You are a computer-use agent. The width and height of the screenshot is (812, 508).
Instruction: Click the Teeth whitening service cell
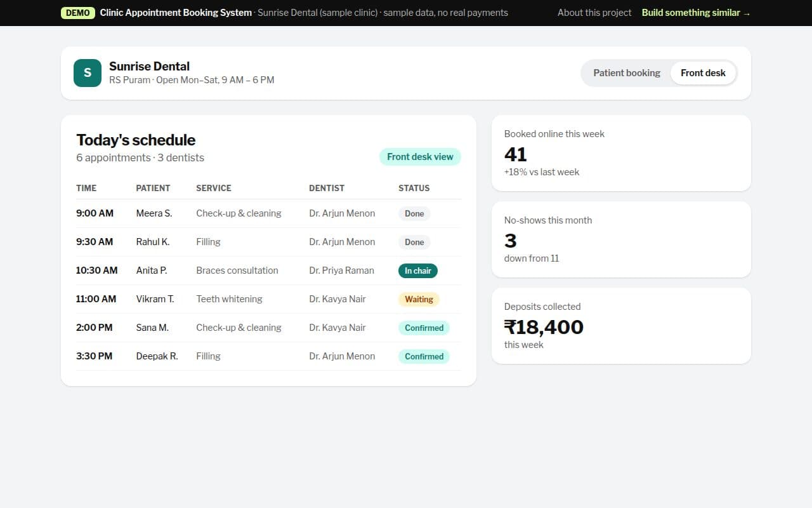pos(229,299)
